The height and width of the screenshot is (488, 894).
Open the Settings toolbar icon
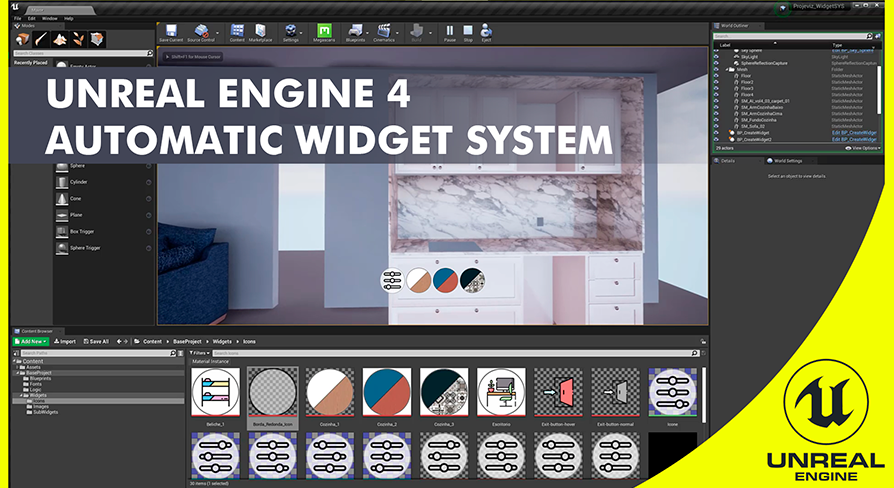(291, 32)
